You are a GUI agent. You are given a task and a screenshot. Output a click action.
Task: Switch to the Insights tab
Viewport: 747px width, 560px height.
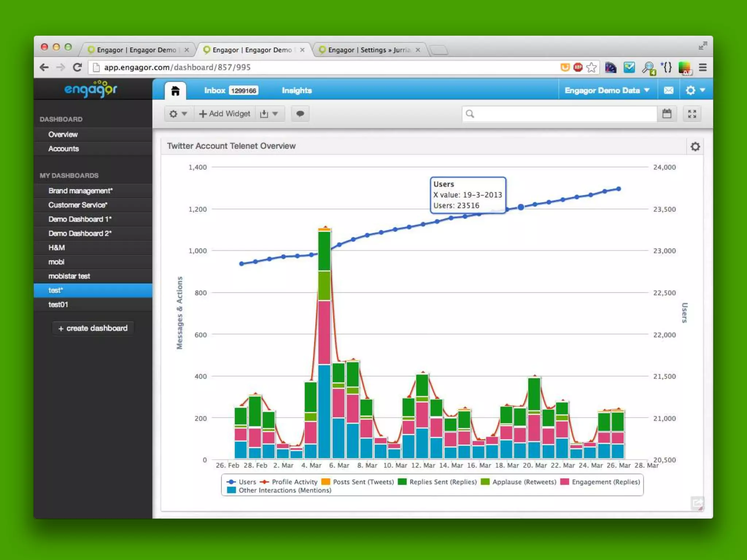coord(297,90)
